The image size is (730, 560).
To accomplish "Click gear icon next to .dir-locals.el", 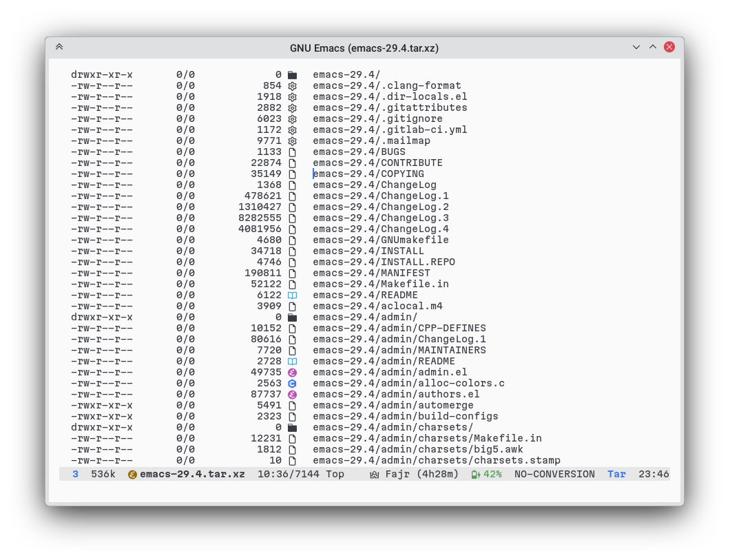I will pyautogui.click(x=293, y=97).
